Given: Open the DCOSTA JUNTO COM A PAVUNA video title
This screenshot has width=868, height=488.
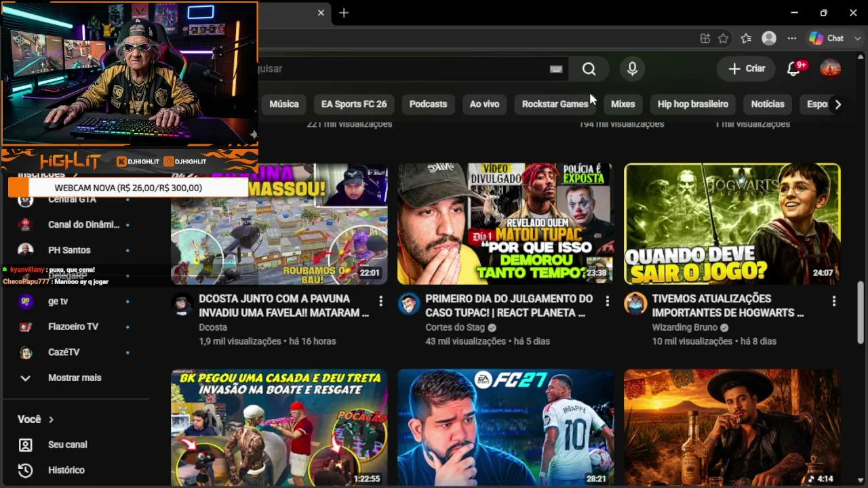Looking at the screenshot, I should (284, 306).
